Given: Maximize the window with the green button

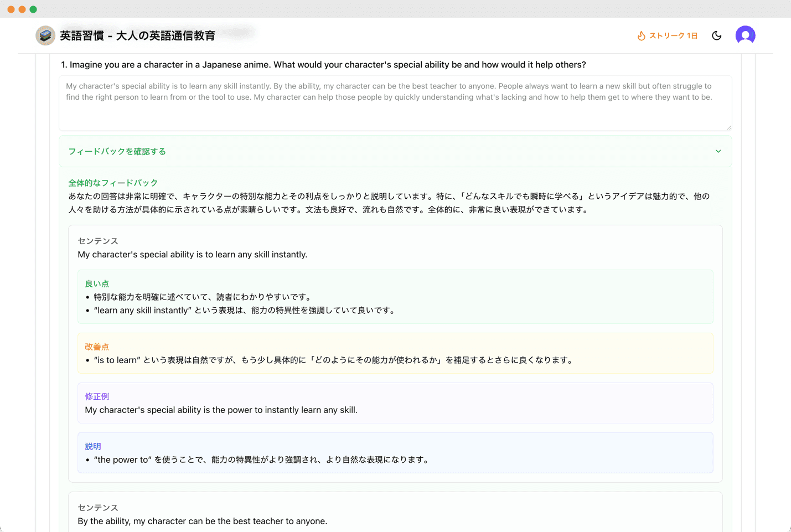Looking at the screenshot, I should 33,9.
